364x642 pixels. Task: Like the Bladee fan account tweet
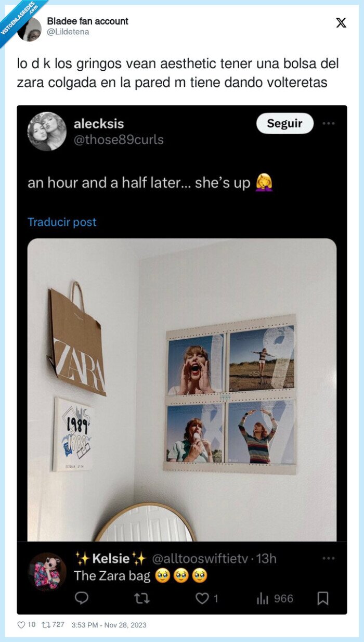pos(21,625)
